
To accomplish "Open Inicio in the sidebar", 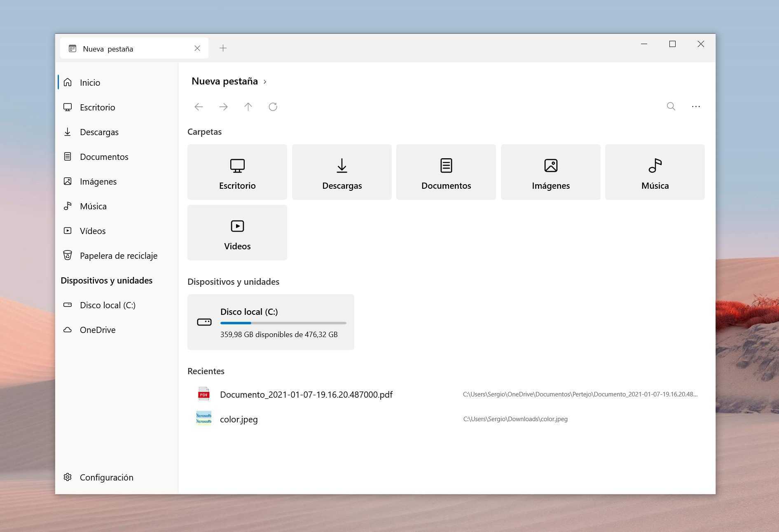I will click(x=117, y=82).
